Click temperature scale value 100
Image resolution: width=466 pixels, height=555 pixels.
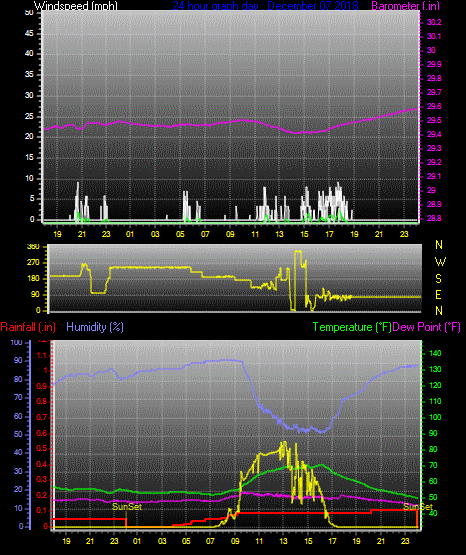pos(435,417)
